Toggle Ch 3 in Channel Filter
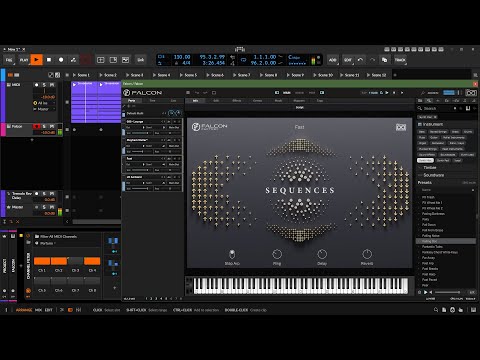480x360 pixels. (x=75, y=261)
